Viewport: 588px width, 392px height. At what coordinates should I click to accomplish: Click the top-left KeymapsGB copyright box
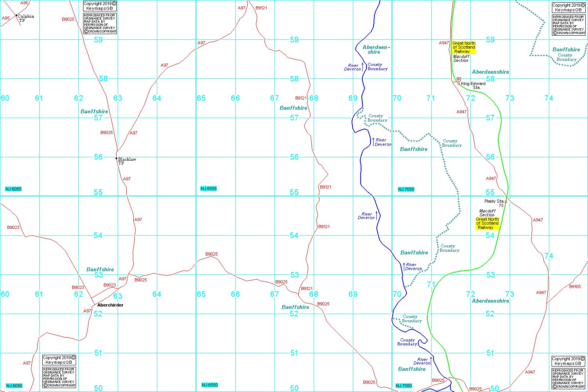(100, 6)
